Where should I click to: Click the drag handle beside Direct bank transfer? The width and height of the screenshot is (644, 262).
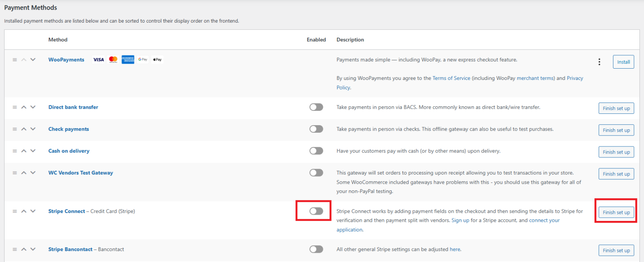click(x=15, y=107)
